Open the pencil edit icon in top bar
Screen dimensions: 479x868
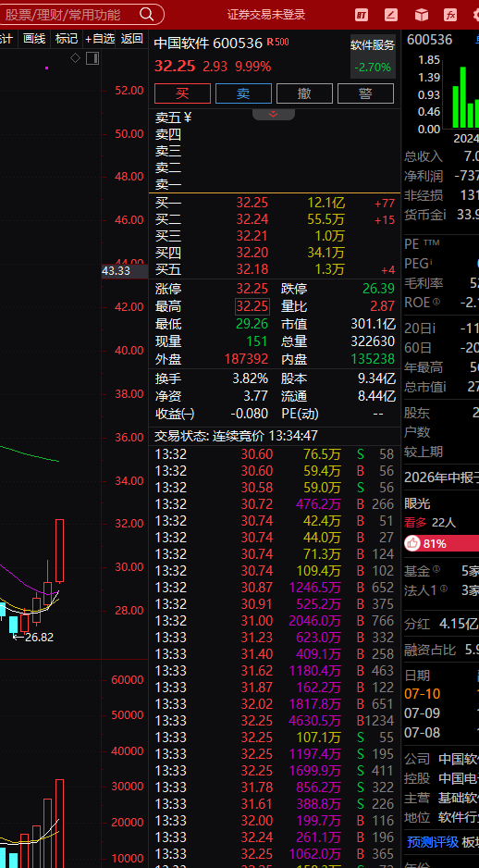pos(391,15)
